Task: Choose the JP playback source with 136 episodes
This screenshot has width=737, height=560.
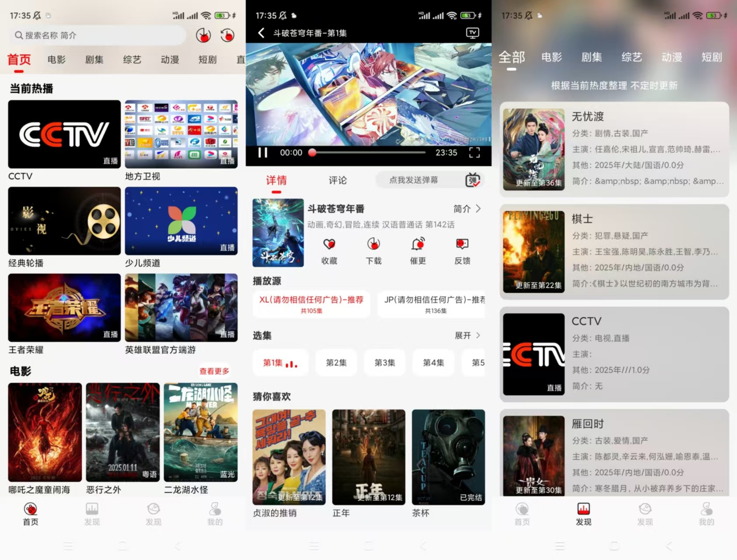Action: (431, 304)
